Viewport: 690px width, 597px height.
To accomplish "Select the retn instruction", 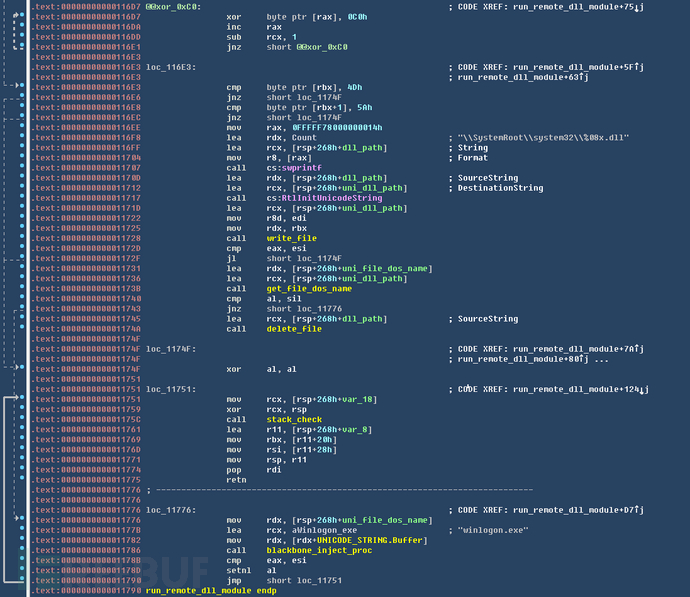I will [x=237, y=479].
